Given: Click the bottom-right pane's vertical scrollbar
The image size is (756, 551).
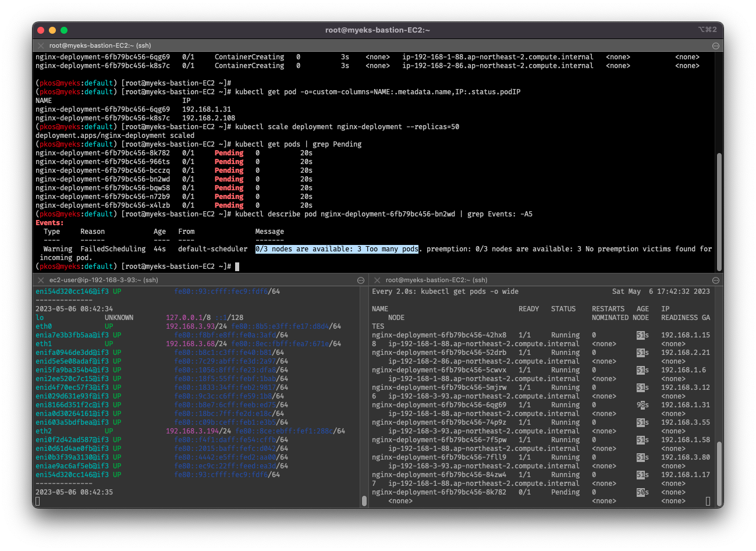Looking at the screenshot, I should [719, 474].
